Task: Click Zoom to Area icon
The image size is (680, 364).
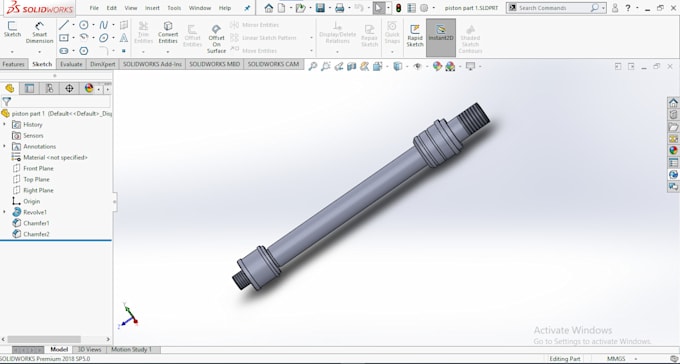Action: click(x=326, y=66)
